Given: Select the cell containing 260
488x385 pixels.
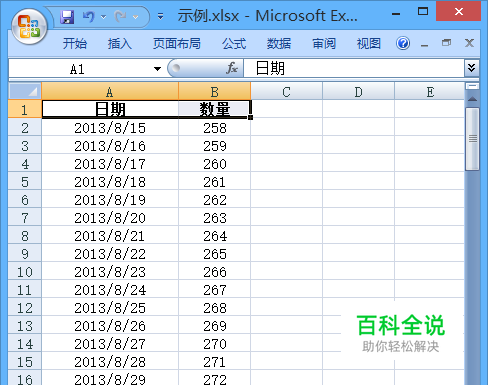Looking at the screenshot, I should [x=214, y=164].
